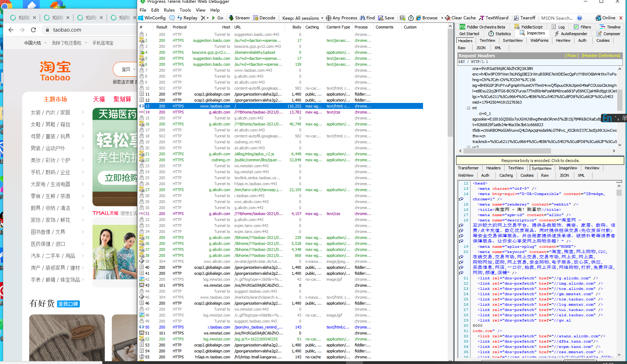Open the Rules menu
The height and width of the screenshot is (364, 627).
tap(169, 10)
